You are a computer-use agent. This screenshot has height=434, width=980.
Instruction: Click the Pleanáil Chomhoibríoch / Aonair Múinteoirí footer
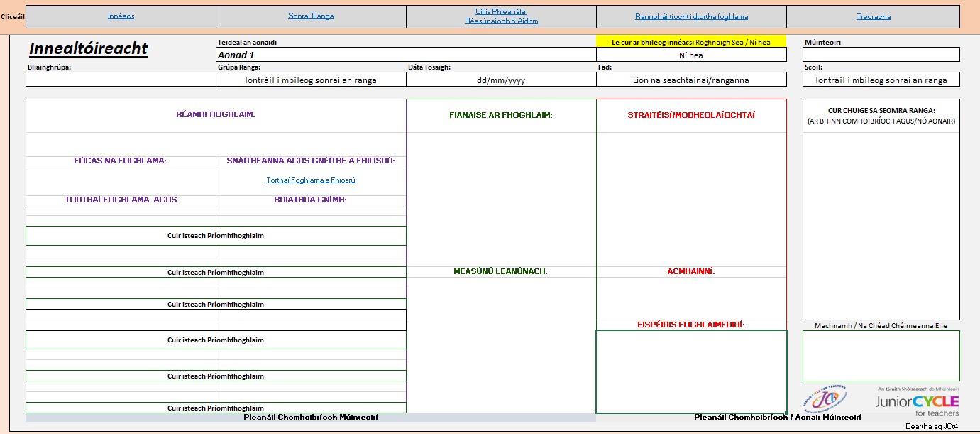click(x=778, y=417)
